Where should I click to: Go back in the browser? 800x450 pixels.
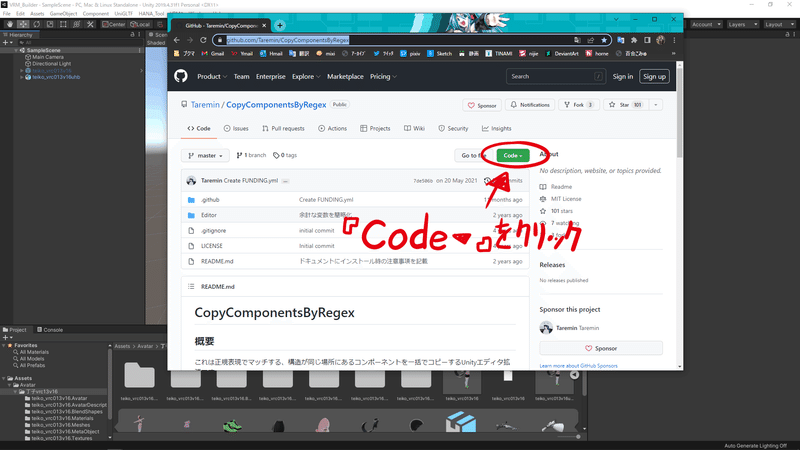177,40
